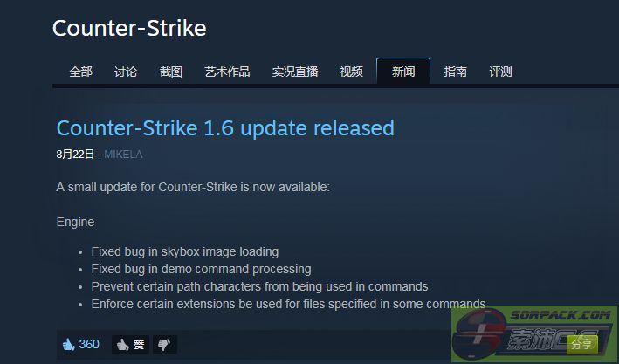The width and height of the screenshot is (619, 364).
Task: Go to the 评测 reviews tab
Action: coord(500,72)
